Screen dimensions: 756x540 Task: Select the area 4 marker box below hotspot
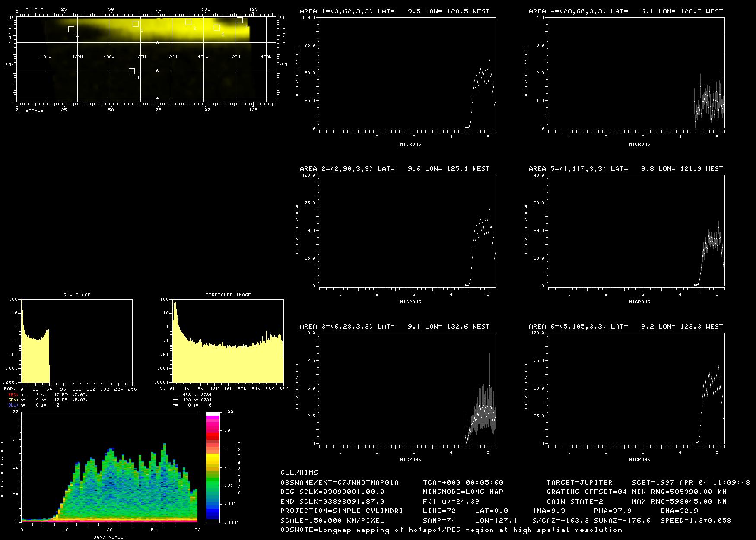click(132, 71)
